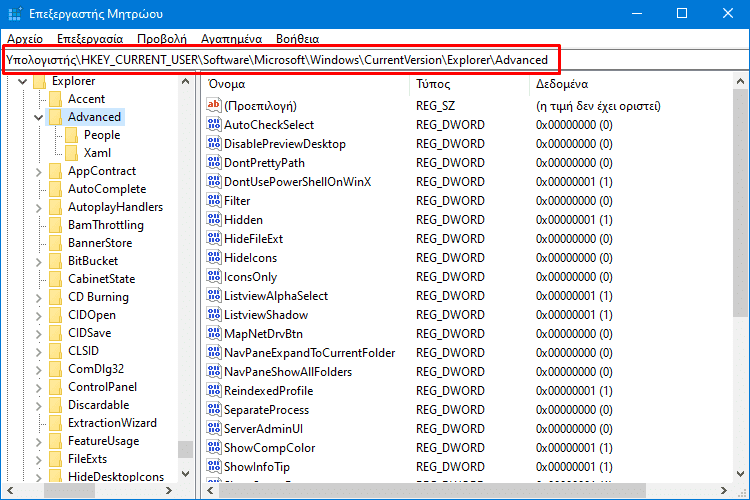Viewport: 750px width, 500px height.
Task: Click the ShowInfoTip value icon
Action: click(x=213, y=466)
